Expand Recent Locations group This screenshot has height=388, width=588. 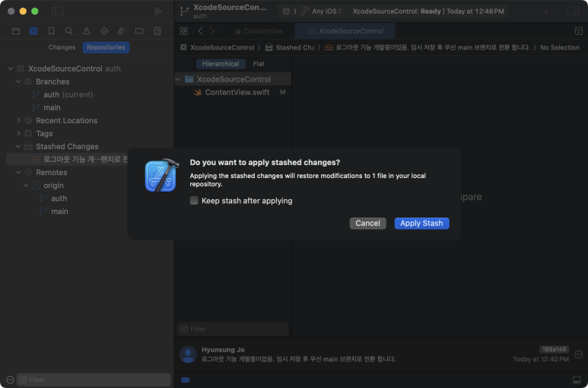click(x=18, y=120)
